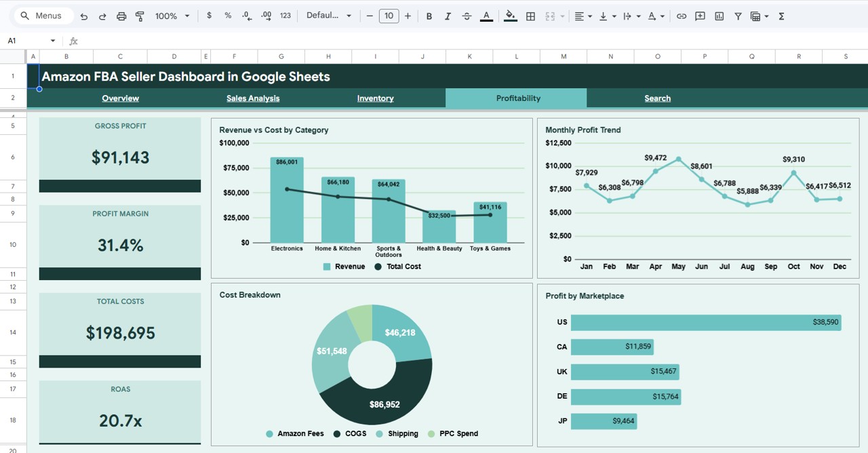Viewport: 868px width, 453px height.
Task: Click the Electronics bar labeled $86,001
Action: point(287,200)
